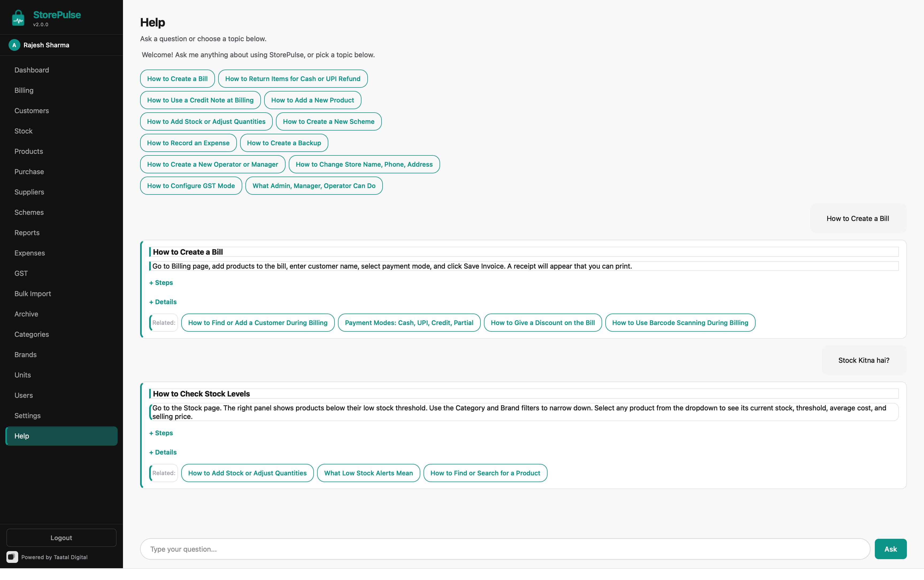
Task: Open the Dashboard page
Action: 61,70
